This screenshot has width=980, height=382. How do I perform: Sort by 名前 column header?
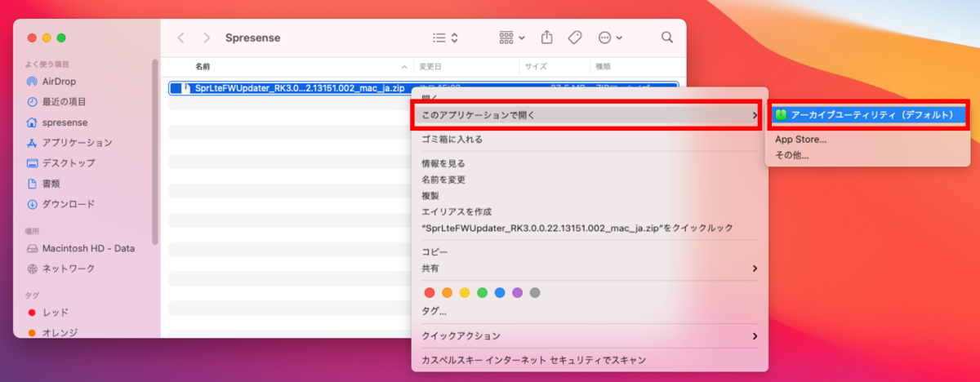pos(203,66)
